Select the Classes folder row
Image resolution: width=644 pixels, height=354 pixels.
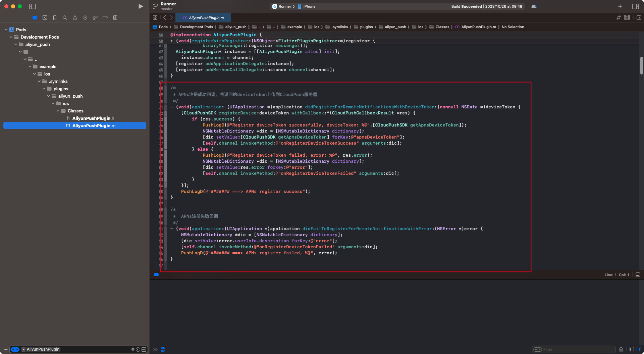tap(75, 111)
